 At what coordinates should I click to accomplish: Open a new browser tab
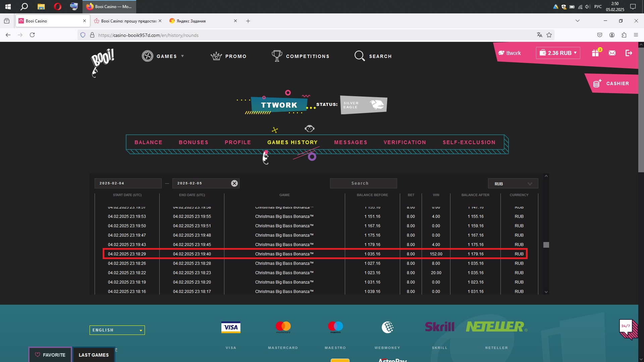(x=248, y=21)
